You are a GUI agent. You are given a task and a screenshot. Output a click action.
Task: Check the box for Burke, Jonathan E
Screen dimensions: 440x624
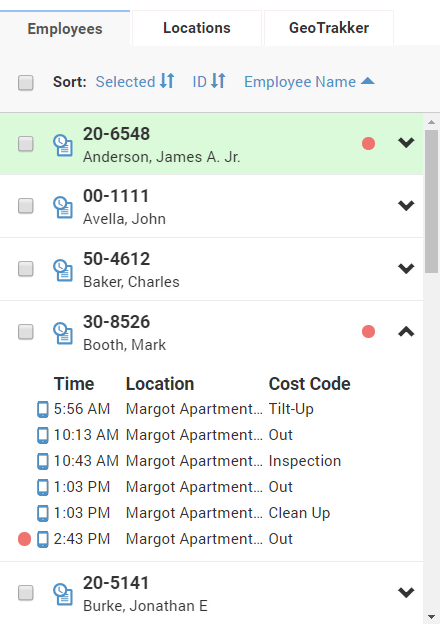pos(26,593)
